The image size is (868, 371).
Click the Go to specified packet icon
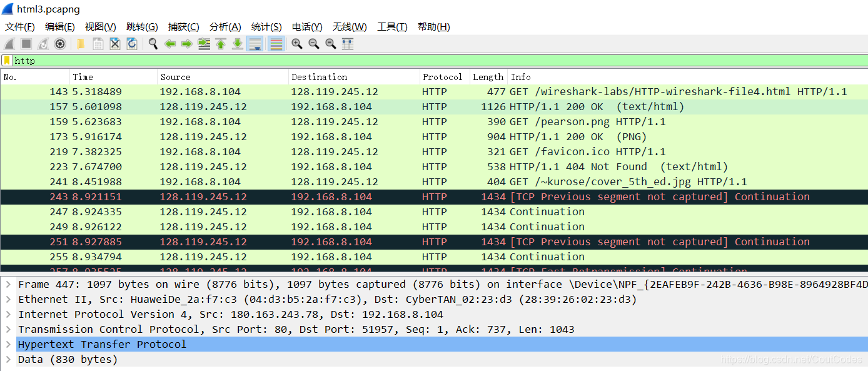pyautogui.click(x=204, y=44)
